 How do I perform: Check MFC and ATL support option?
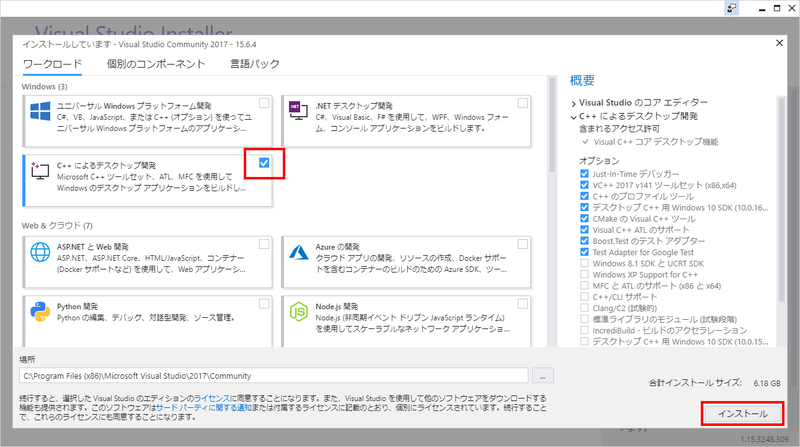584,286
